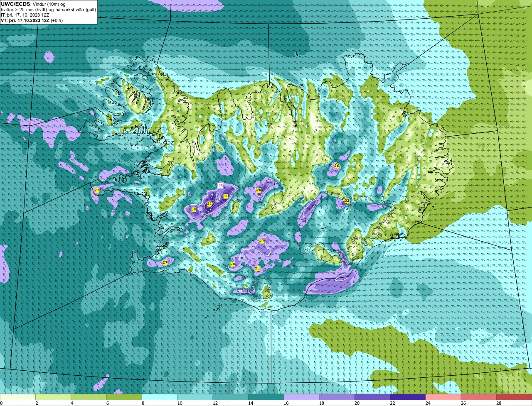The width and height of the screenshot is (532, 406).
Task: Click the legend scale number 10
Action: tap(180, 403)
